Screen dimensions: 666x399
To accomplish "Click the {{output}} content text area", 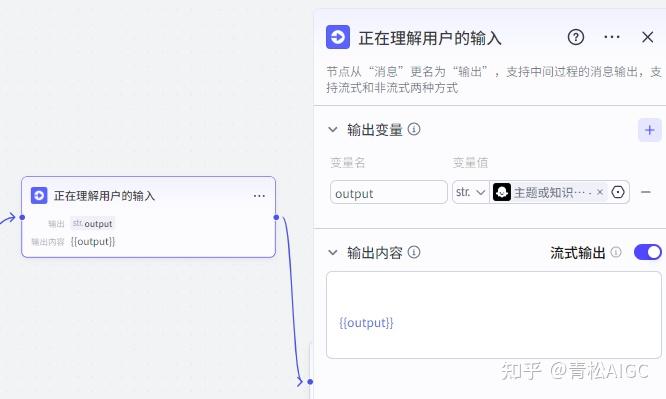I will [494, 315].
